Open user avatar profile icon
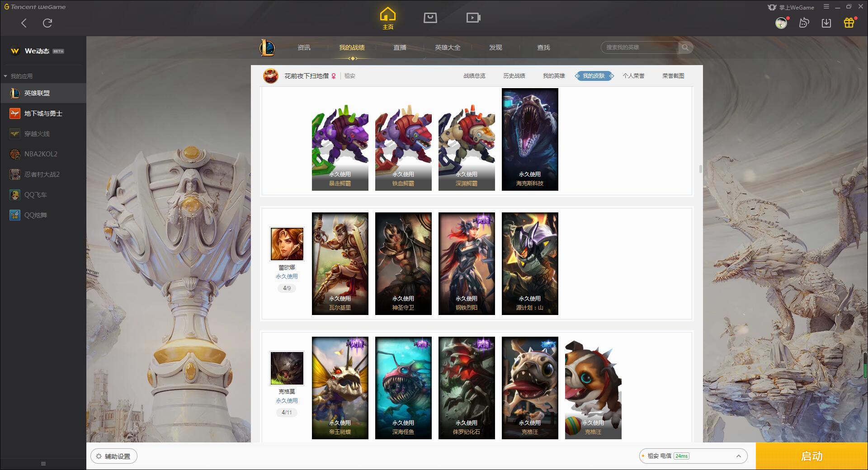 point(781,23)
